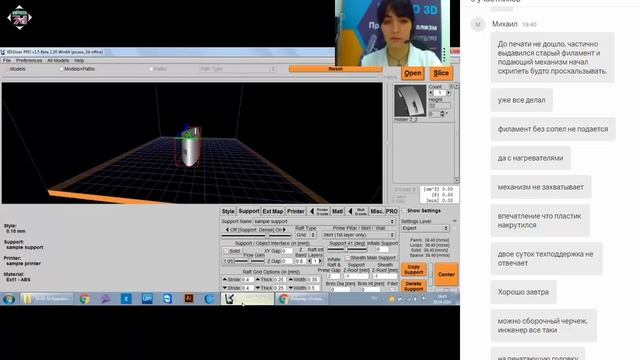640x360 pixels.
Task: Switch to the Style tab
Action: click(x=228, y=211)
